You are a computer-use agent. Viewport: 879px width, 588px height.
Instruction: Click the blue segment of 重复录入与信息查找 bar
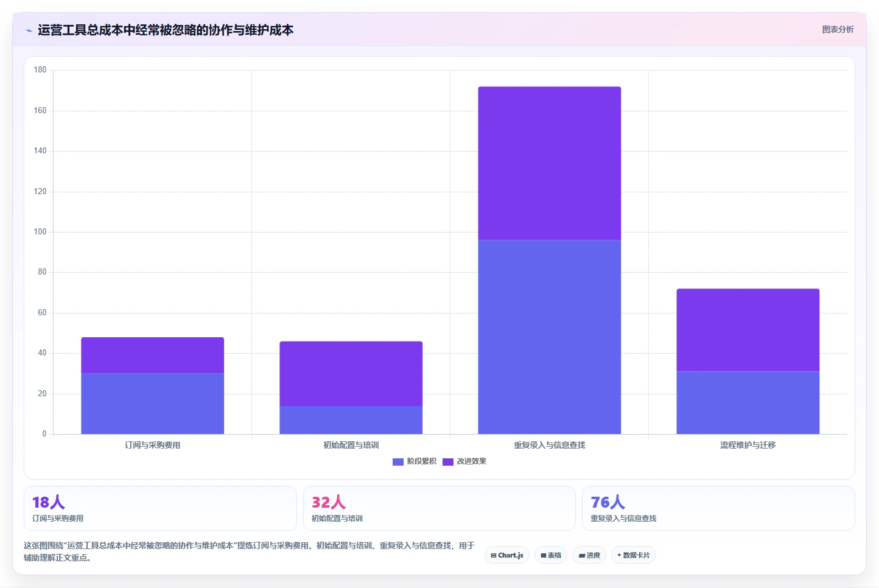pyautogui.click(x=549, y=337)
